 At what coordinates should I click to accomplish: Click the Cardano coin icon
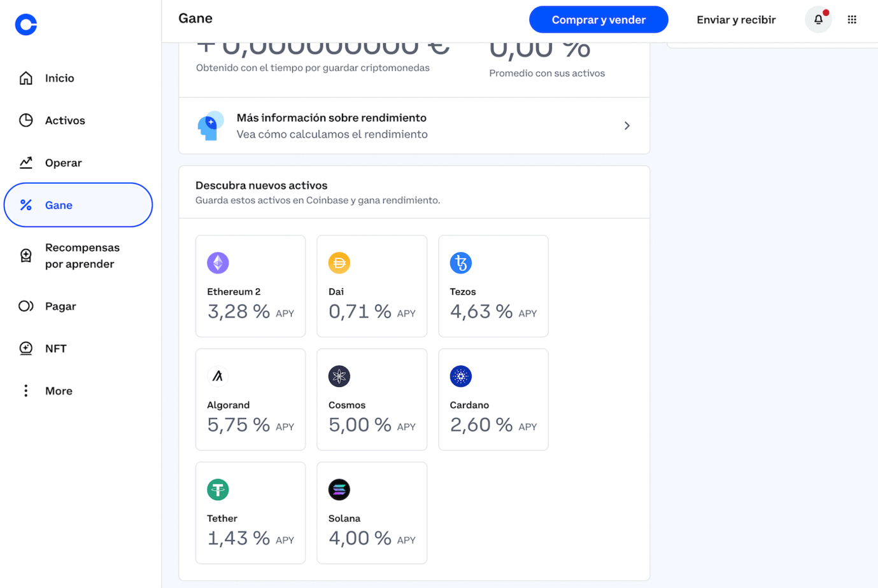click(x=461, y=376)
